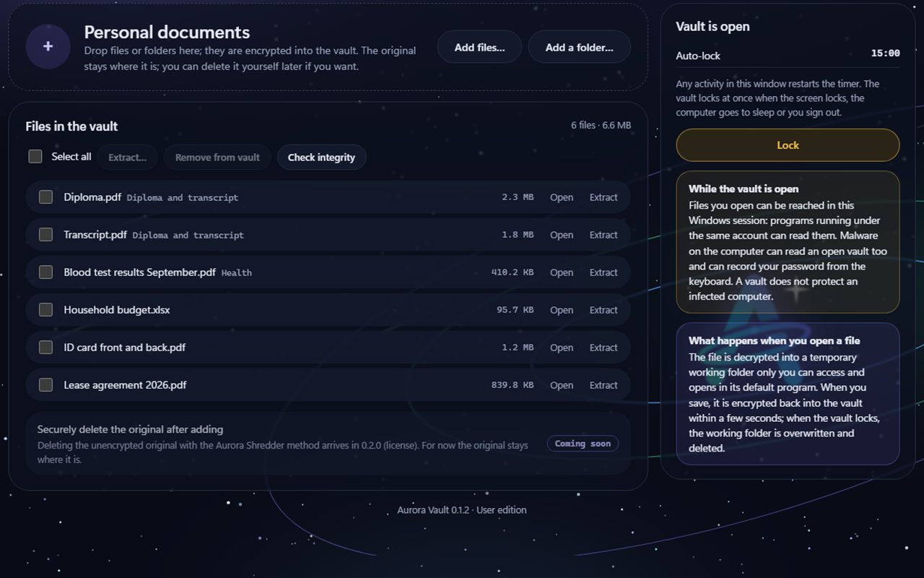Click the ID card front and back.pdf name

[124, 348]
